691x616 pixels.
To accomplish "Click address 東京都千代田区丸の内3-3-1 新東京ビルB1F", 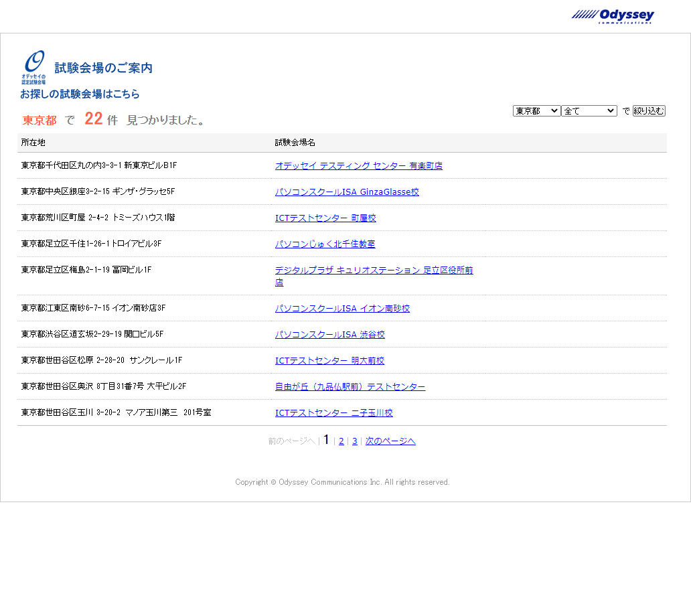I will tap(99, 165).
